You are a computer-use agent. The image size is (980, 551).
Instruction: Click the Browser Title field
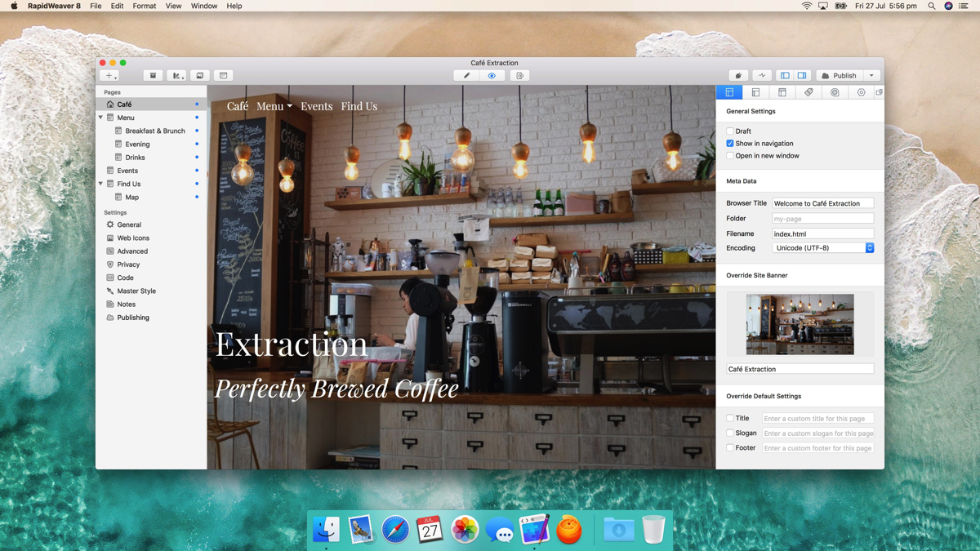822,203
